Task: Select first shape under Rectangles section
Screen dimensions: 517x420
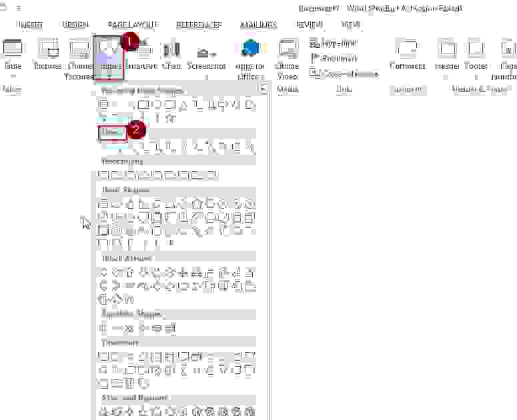Action: (103, 175)
